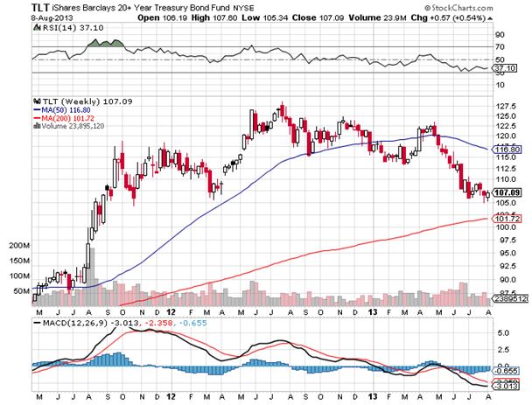Click the blue -0.655 histogram value in MACD legend
Image resolution: width=532 pixels, height=405 pixels.
[x=192, y=323]
